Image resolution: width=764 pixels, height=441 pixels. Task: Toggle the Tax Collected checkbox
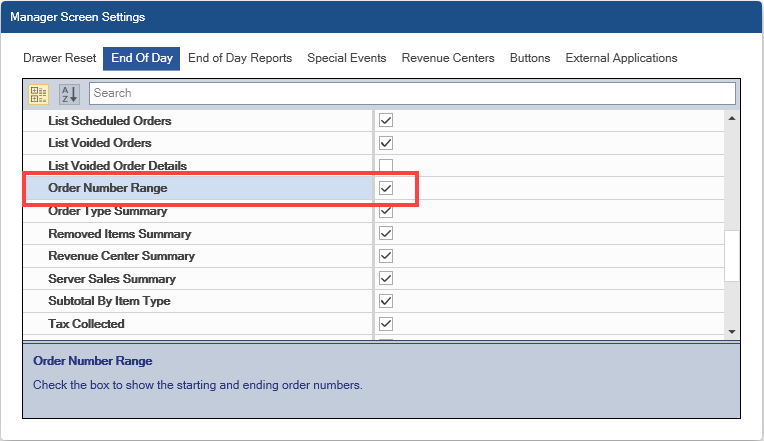click(x=386, y=323)
